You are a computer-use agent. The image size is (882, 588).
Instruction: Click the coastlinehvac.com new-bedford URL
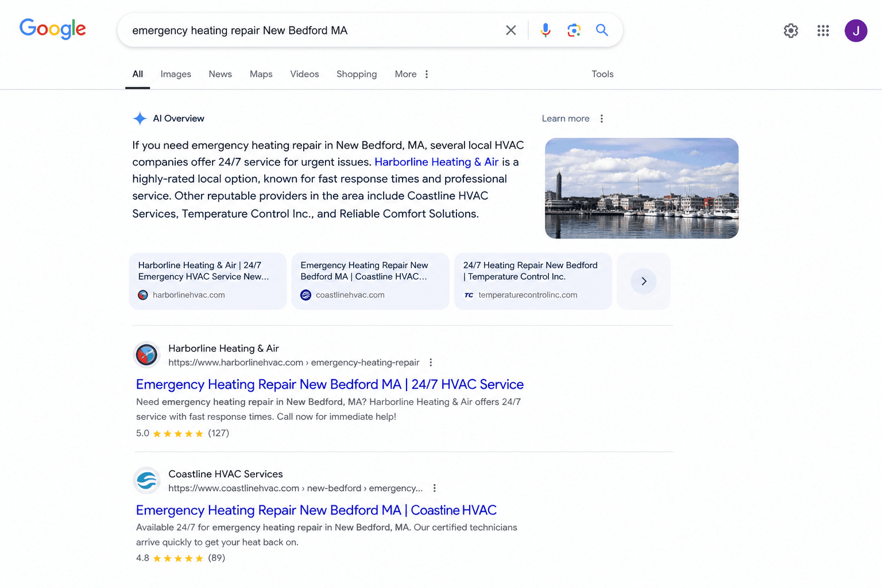coord(296,488)
